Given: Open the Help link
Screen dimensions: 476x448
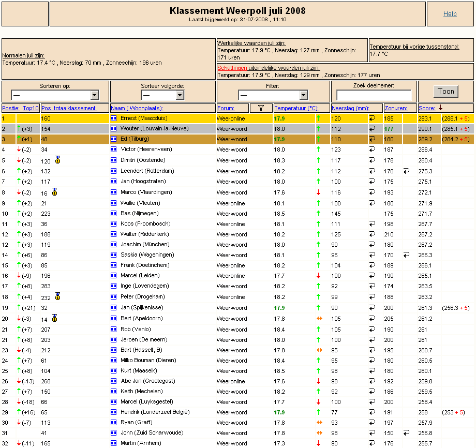Looking at the screenshot, I should (x=450, y=14).
